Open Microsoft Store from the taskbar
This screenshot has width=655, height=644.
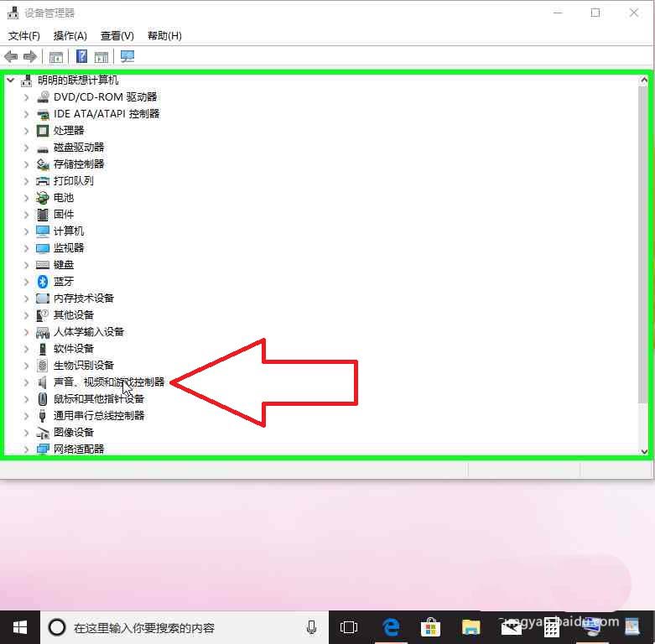430,627
